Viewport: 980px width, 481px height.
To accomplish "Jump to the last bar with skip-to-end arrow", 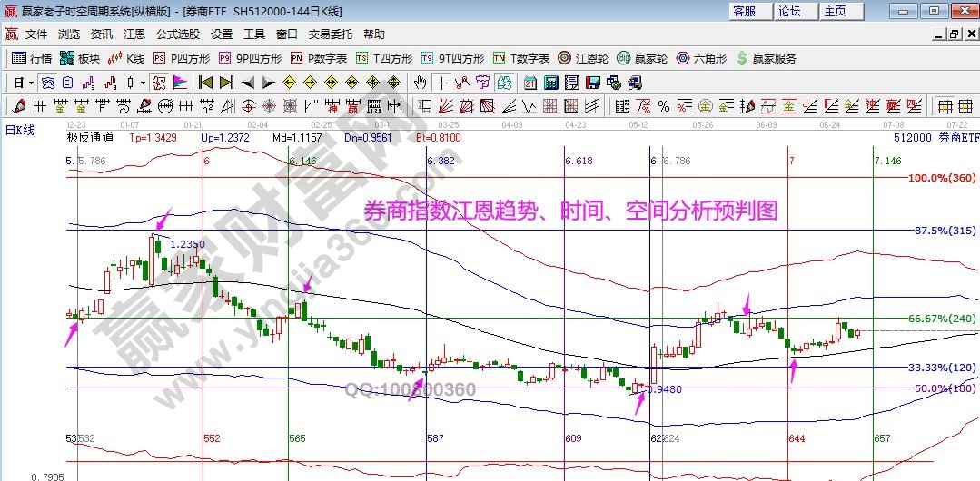I will (x=226, y=83).
